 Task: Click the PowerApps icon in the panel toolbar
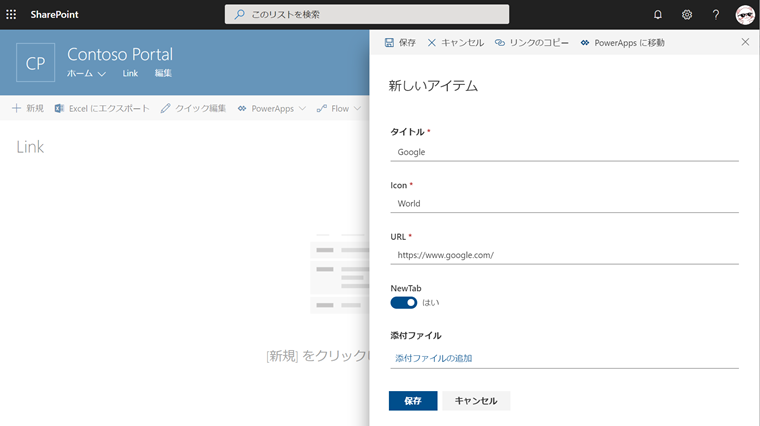point(585,43)
